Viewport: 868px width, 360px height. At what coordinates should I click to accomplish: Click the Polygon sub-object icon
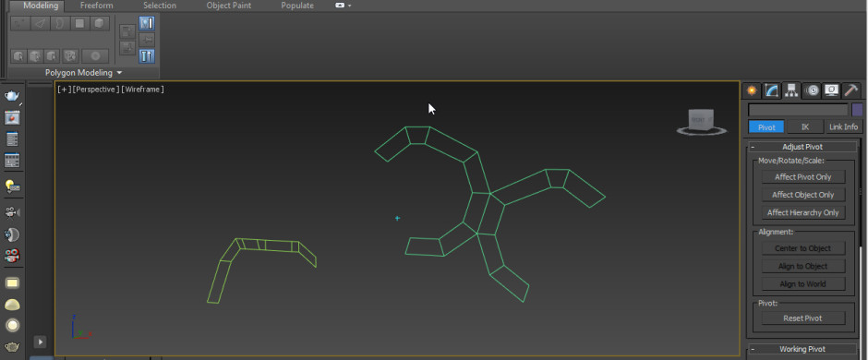click(79, 23)
